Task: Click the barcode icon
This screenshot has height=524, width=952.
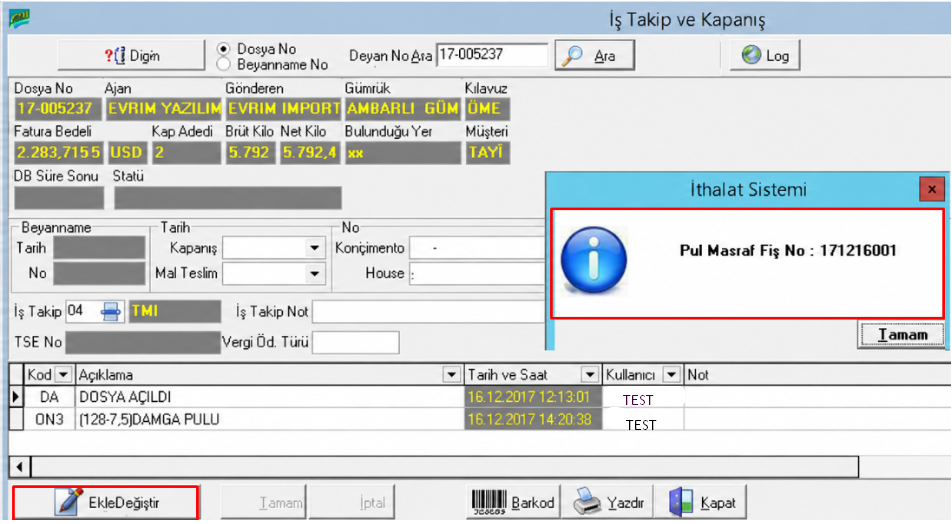Action: [489, 503]
